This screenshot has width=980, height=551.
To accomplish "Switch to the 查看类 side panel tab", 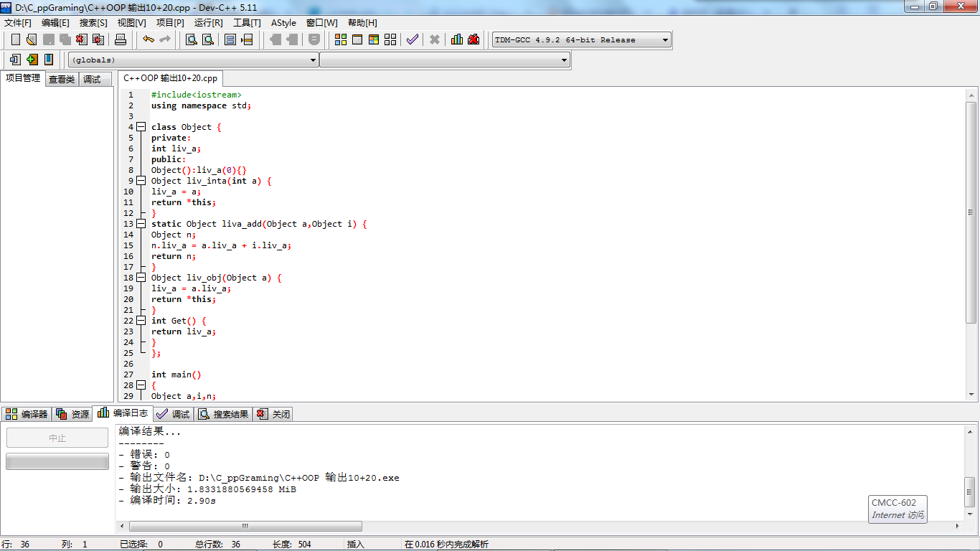I will [62, 80].
